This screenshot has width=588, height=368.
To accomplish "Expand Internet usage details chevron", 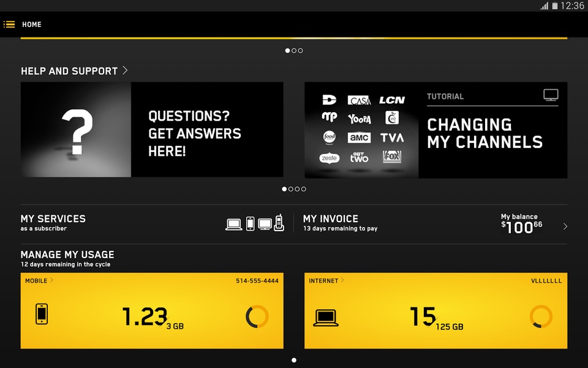I will click(342, 280).
